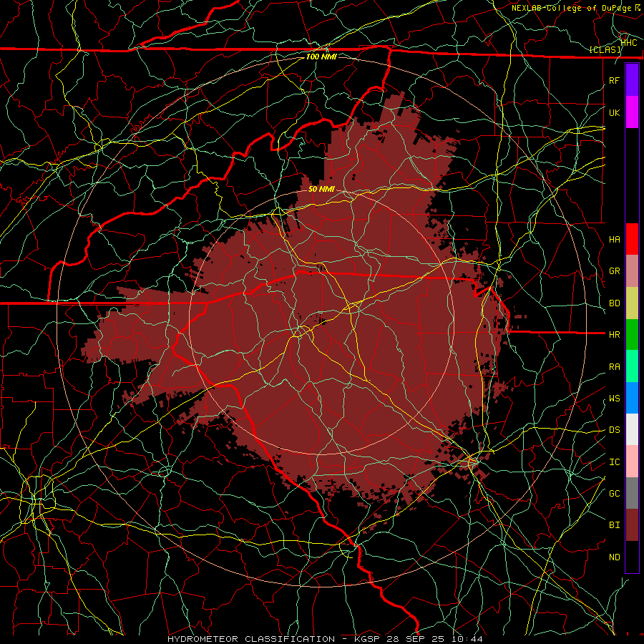Click the [CLAS] units label
Image resolution: width=644 pixels, height=644 pixels.
(605, 49)
